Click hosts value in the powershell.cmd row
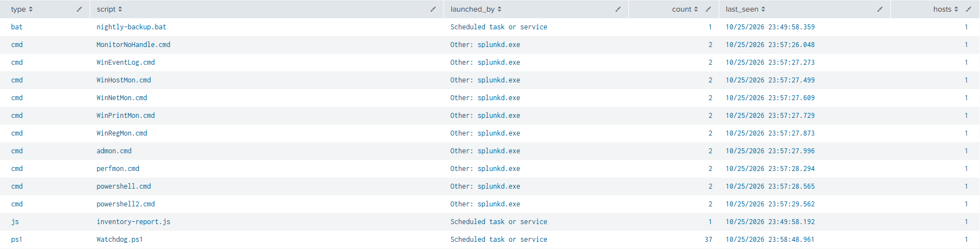 click(966, 186)
